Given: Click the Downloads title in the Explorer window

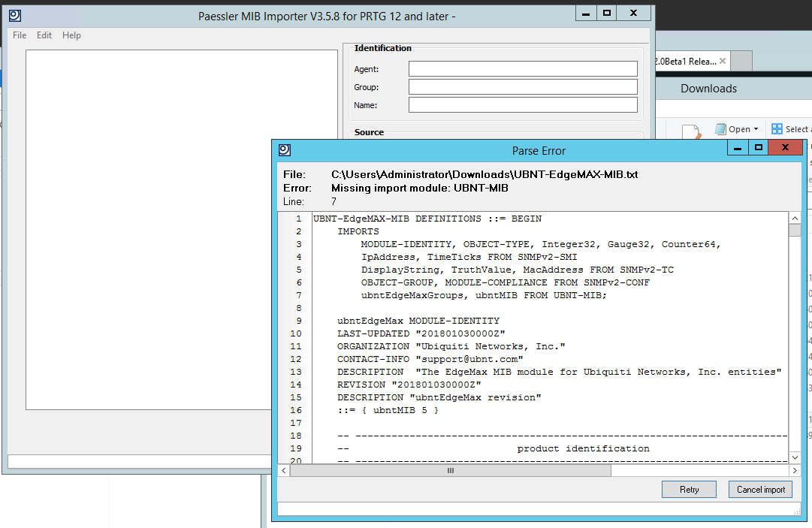Looking at the screenshot, I should (708, 89).
